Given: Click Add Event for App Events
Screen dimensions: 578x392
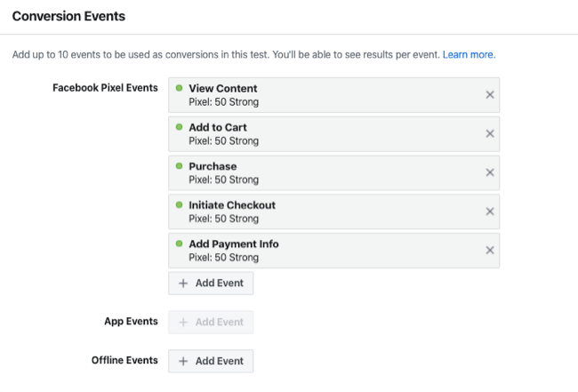Looking at the screenshot, I should 211,322.
